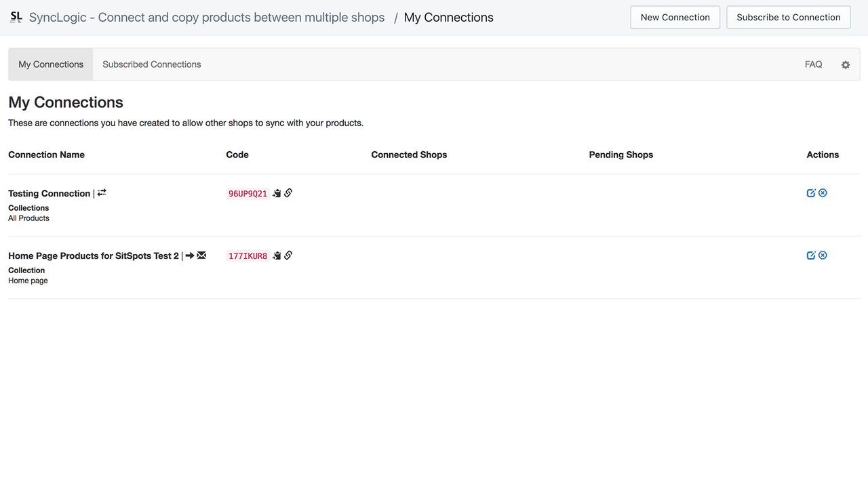Delete the Testing Connection using the X icon
The width and height of the screenshot is (868, 488).
click(x=823, y=192)
